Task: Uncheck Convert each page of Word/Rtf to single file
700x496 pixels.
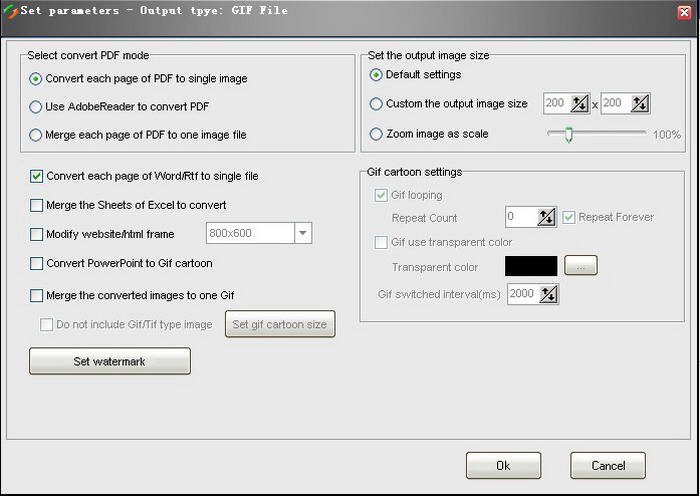Action: (36, 176)
